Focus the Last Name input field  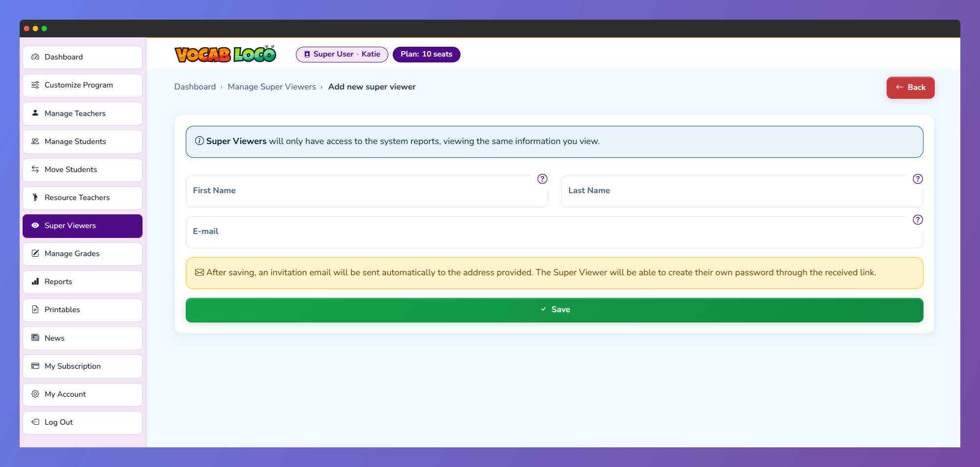click(x=742, y=191)
